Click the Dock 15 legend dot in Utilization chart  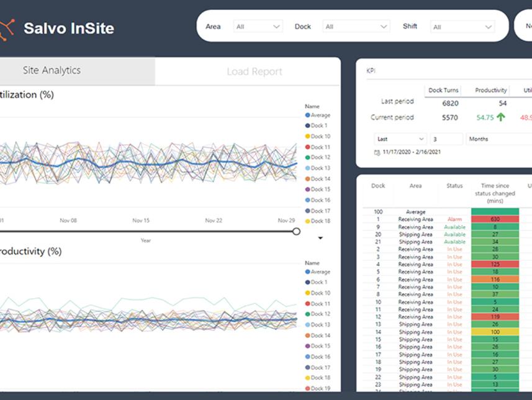tap(308, 189)
